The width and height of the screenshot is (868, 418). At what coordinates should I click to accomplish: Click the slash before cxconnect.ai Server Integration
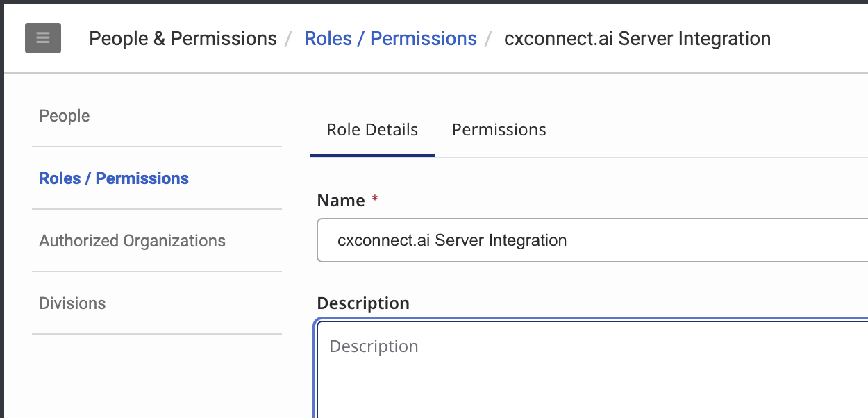pos(490,39)
